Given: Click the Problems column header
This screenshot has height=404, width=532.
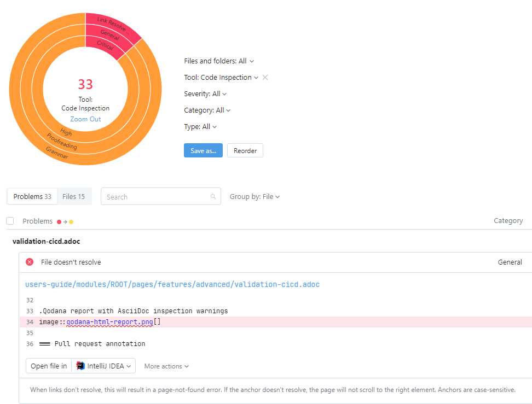Looking at the screenshot, I should (x=38, y=221).
